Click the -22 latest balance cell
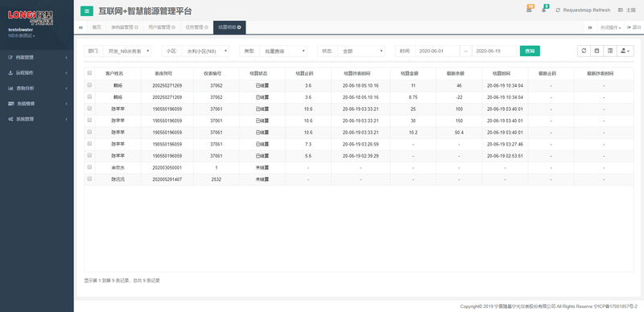 (x=459, y=97)
